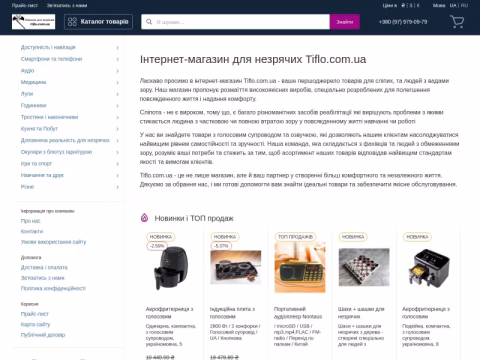The image size is (480, 360).
Task: Open Контакти link in sidebar
Action: (x=32, y=231)
